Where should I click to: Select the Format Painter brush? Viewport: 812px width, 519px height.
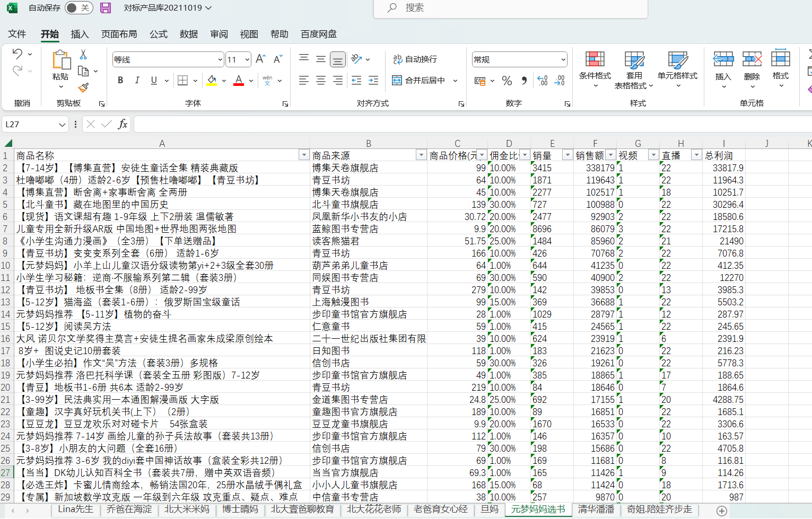click(83, 87)
